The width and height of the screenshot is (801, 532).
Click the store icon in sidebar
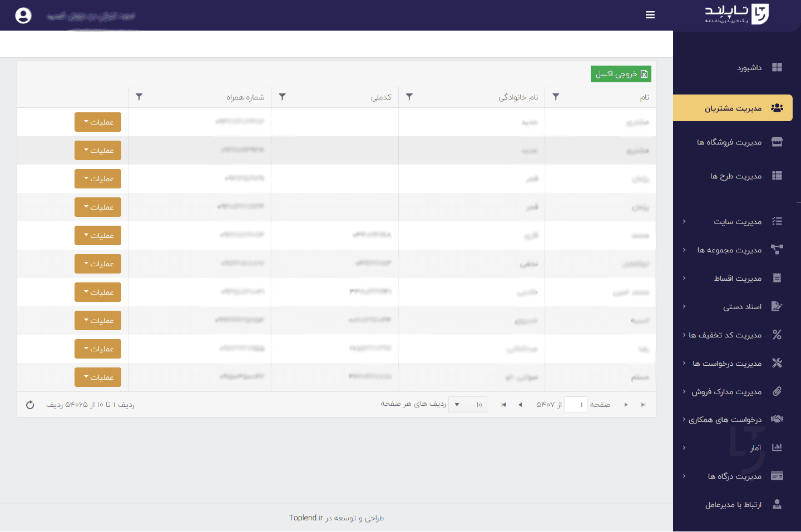(777, 142)
